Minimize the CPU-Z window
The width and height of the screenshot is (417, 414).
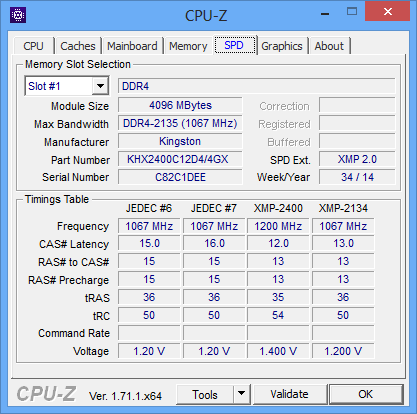325,13
